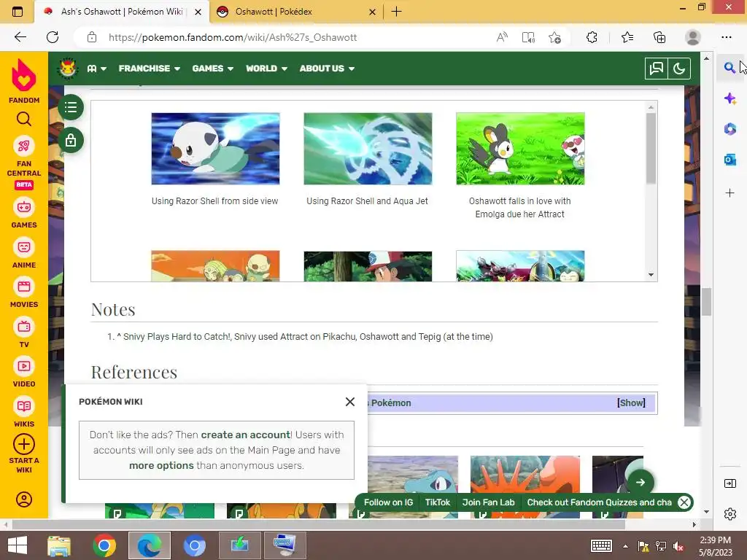The image size is (747, 560).
Task: Open Video in the Fandom sidebar
Action: (24, 373)
